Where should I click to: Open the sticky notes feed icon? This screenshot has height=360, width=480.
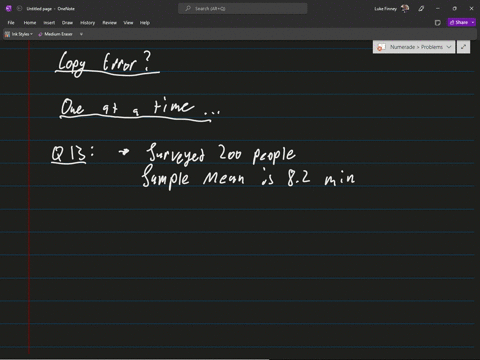pyautogui.click(x=438, y=23)
